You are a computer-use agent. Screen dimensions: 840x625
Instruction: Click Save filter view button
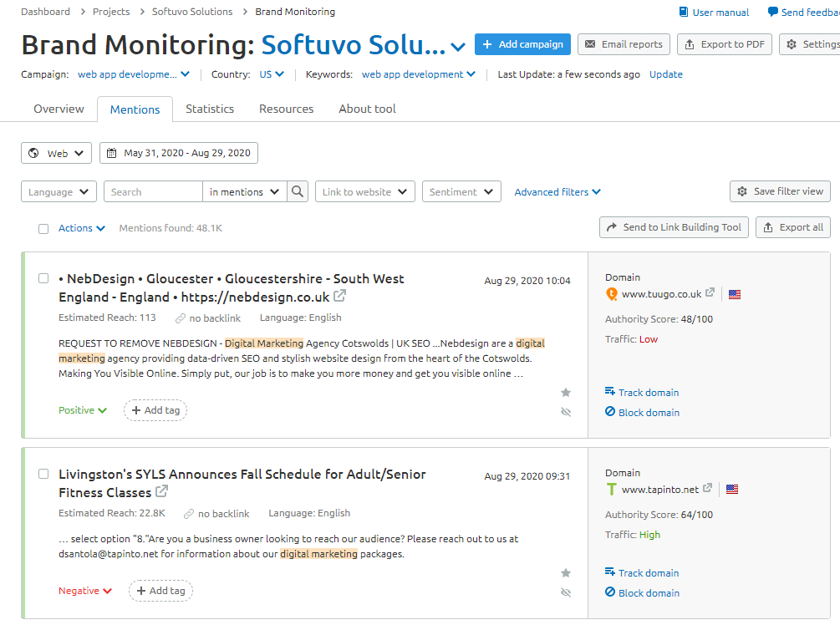pyautogui.click(x=780, y=191)
